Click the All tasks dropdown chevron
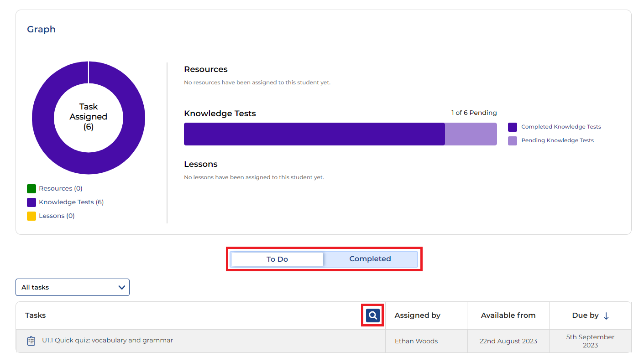The height and width of the screenshot is (357, 644). (x=121, y=287)
